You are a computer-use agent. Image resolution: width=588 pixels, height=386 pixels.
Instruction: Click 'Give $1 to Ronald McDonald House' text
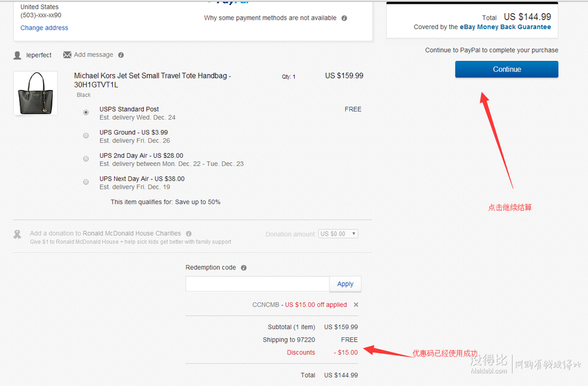[74, 242]
